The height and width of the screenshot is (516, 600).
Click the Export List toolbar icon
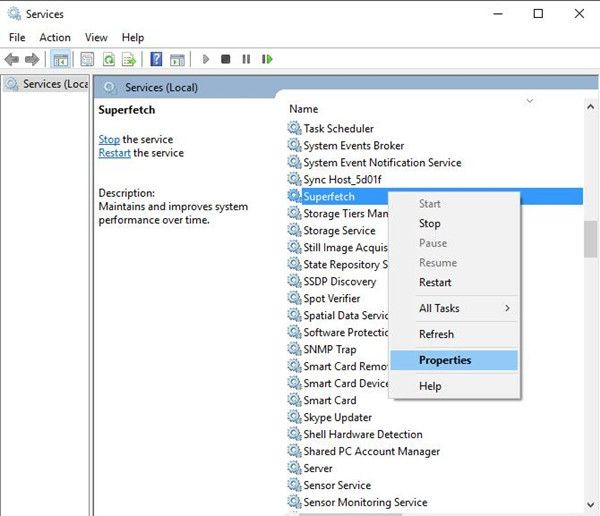pos(127,60)
